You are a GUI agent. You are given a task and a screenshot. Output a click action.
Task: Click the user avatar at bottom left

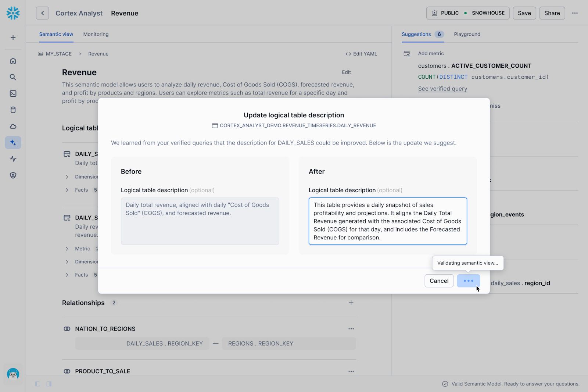(13, 374)
